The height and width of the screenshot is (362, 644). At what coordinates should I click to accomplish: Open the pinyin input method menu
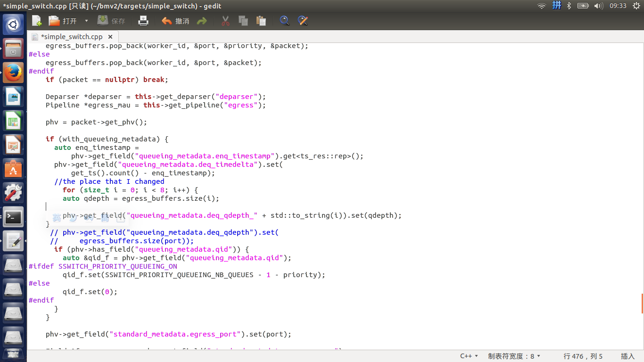[x=556, y=7]
